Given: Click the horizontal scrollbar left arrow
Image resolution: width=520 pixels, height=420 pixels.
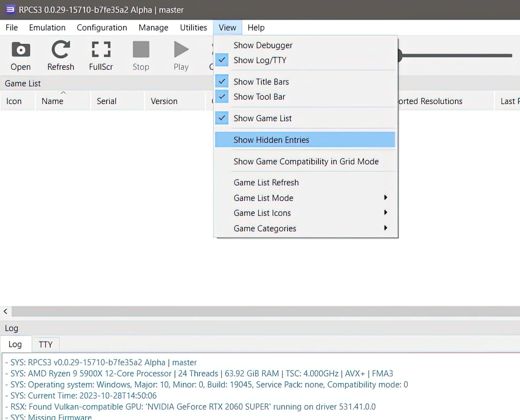Looking at the screenshot, I should tap(5, 311).
